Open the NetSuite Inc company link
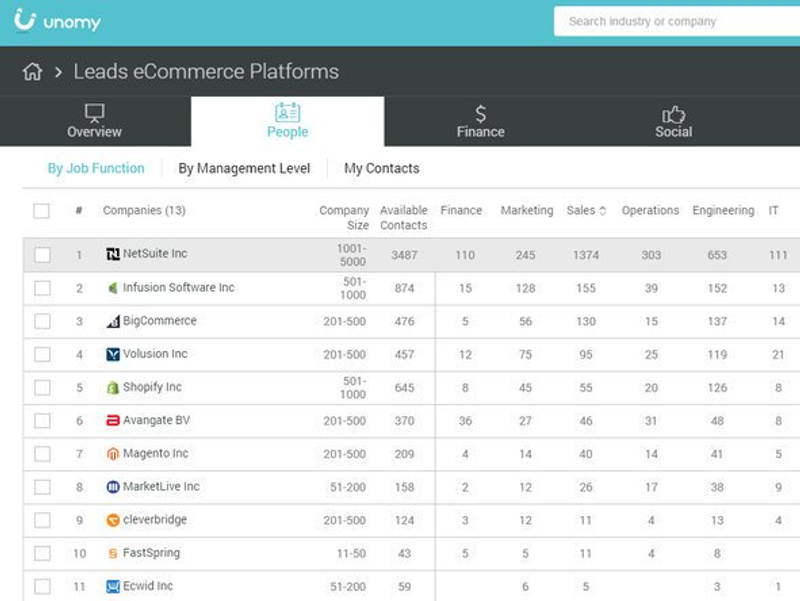800x601 pixels. click(155, 254)
